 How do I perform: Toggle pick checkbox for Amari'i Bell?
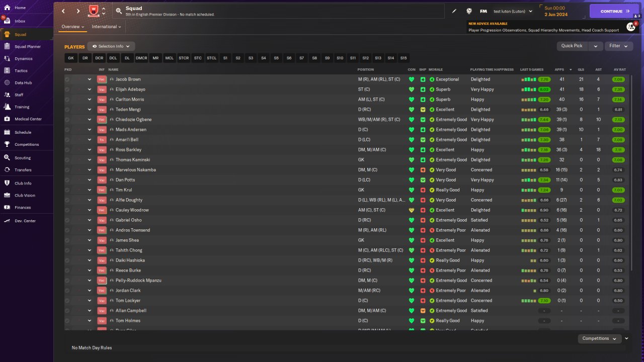click(x=67, y=140)
